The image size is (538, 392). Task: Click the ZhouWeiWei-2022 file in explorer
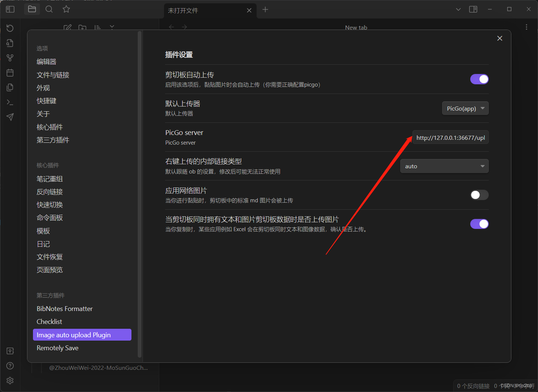98,368
